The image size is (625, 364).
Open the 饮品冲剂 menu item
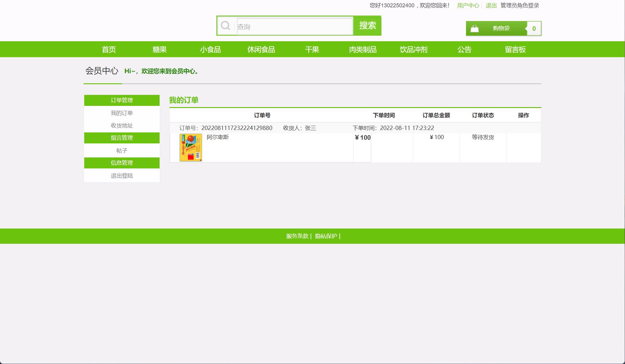click(414, 49)
